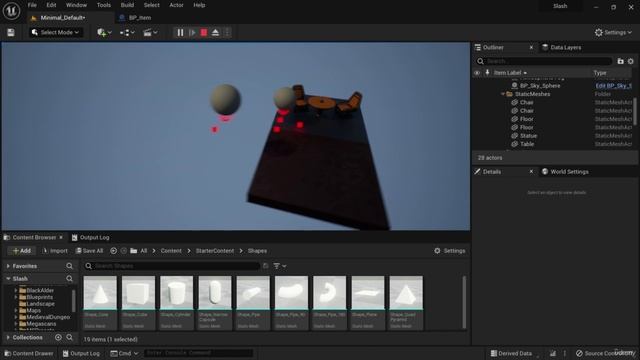Viewport: 640px width, 360px height.
Task: Switch to the BP_Item blueprint tab
Action: pos(140,18)
